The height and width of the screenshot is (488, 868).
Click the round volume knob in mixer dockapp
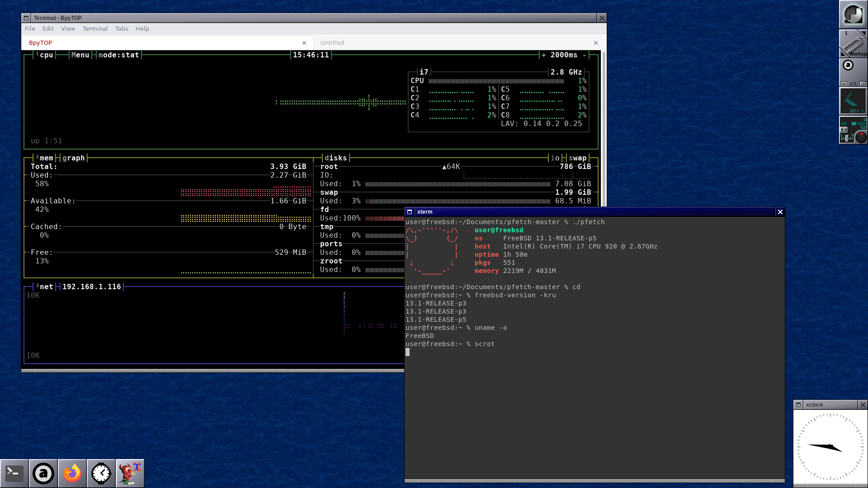click(x=861, y=137)
